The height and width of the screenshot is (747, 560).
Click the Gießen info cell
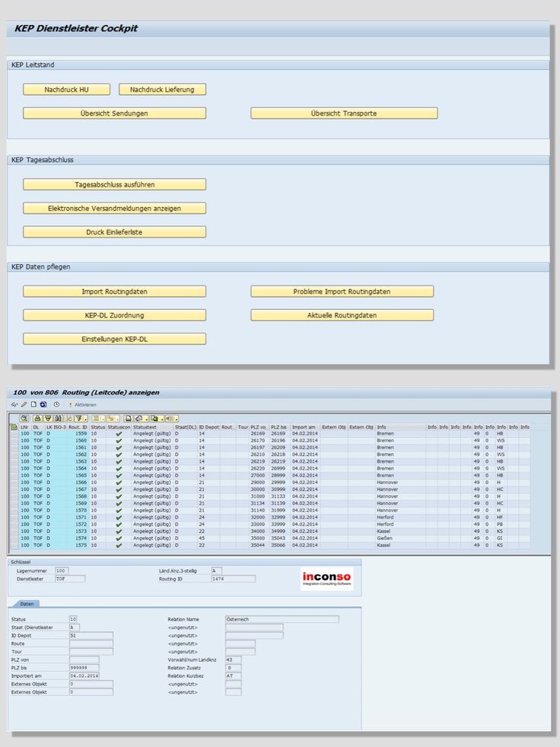click(x=400, y=538)
